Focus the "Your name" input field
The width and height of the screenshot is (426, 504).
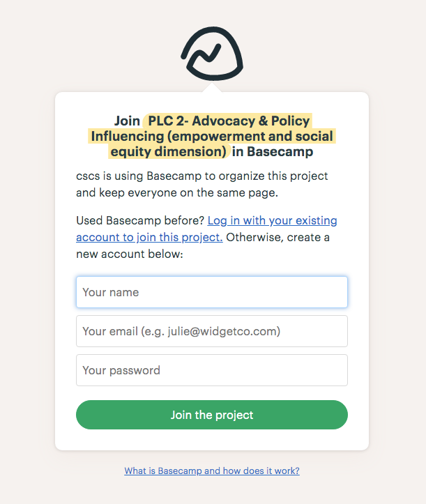(212, 292)
